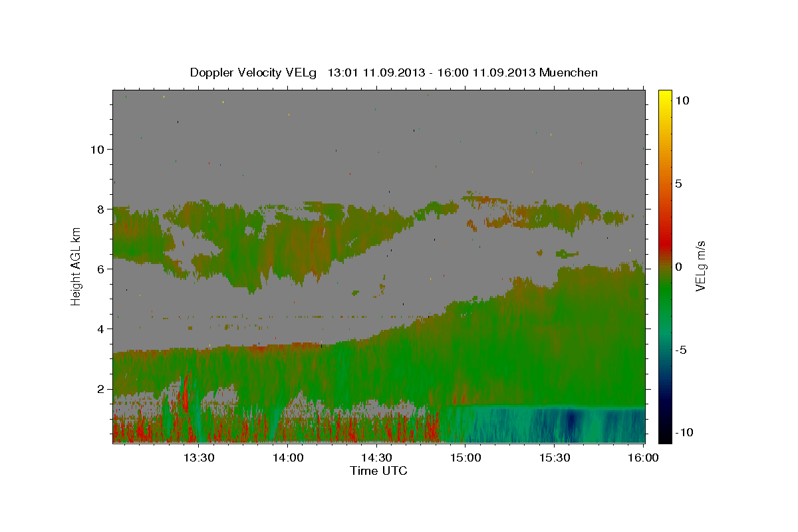Click the '14:00' time tick label

[287, 458]
